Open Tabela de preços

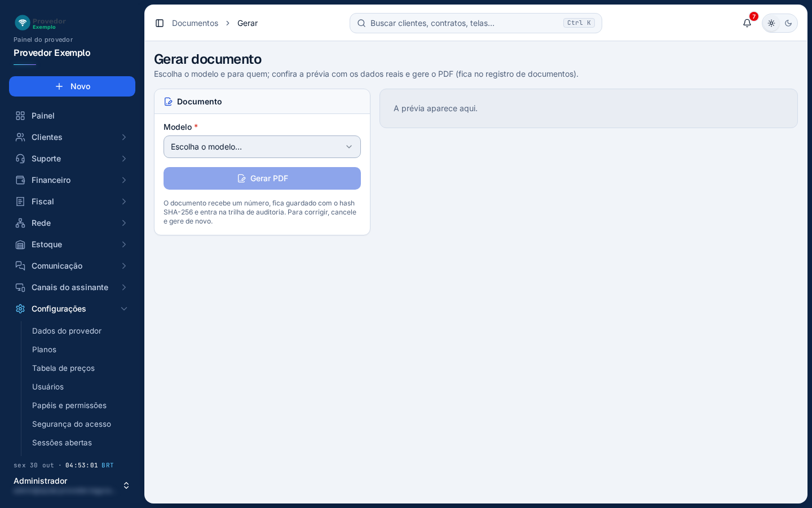(x=63, y=368)
